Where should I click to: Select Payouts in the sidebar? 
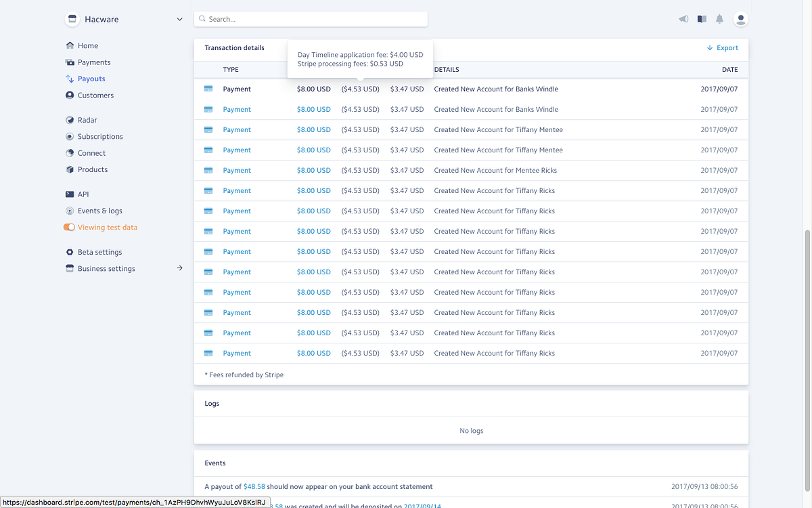91,79
